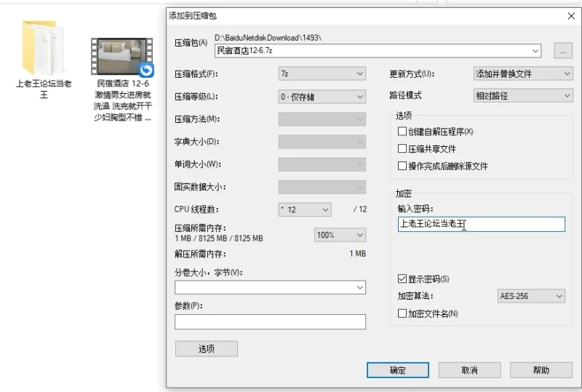This screenshot has height=392, width=582.
Task: Click the 参数 parameters input field
Action: pos(270,322)
